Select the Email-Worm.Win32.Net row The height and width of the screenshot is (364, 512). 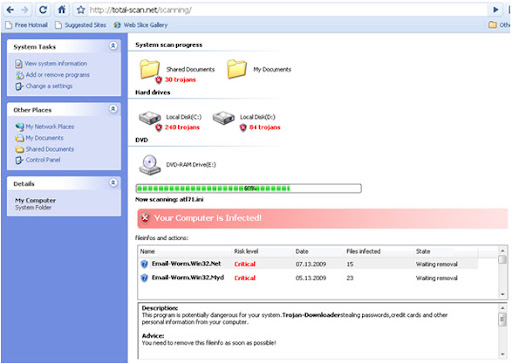[308, 264]
